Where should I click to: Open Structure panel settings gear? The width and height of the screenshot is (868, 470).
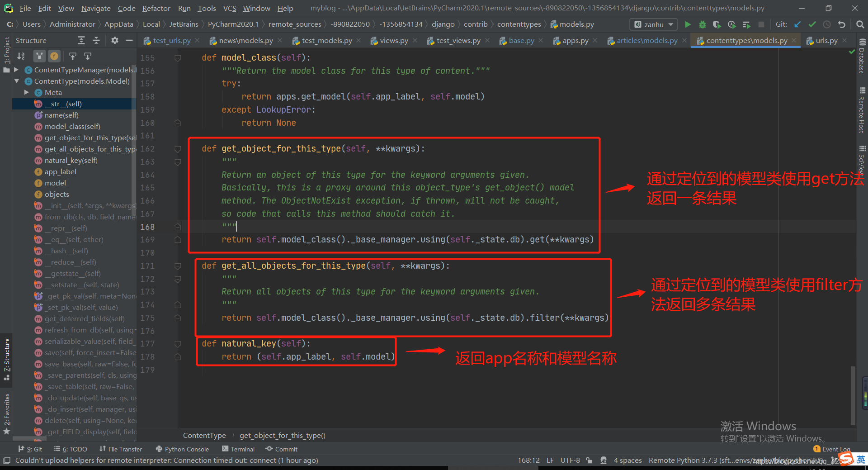[115, 40]
